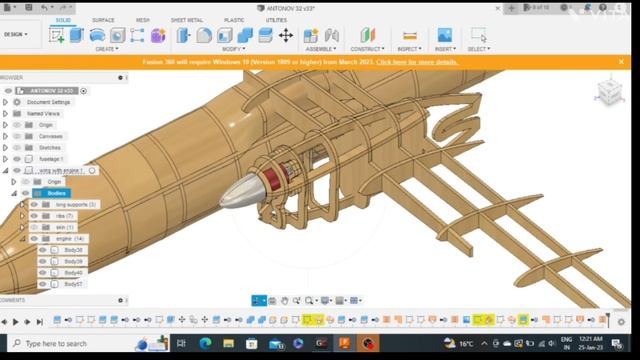Select the Move/Copy tool
Viewport: 640px width, 360px height.
(286, 36)
